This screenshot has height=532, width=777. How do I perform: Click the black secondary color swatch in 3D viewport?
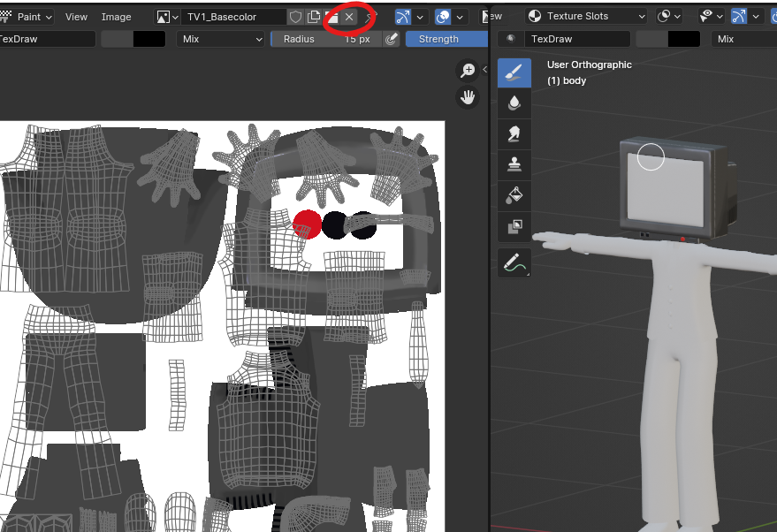[683, 39]
